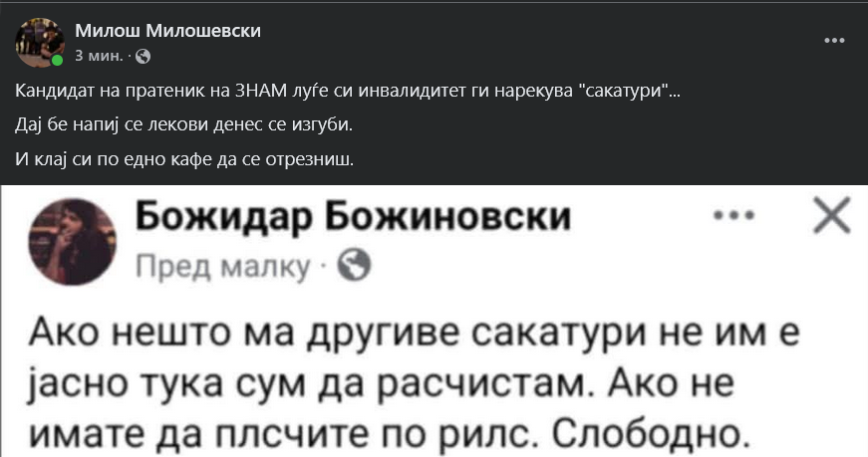Viewport: 868px width, 457px height.
Task: Click the line "имате да плсчите по рилс. Слободно."
Action: 399,435
